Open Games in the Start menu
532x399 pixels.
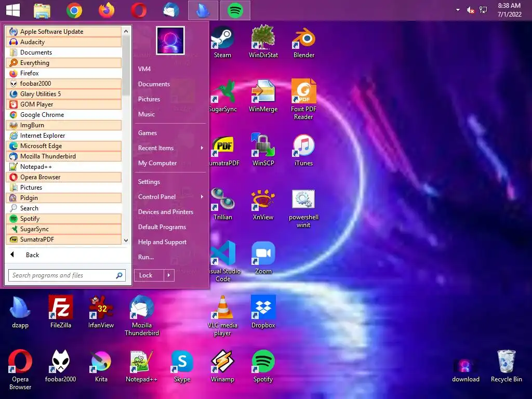[x=147, y=133]
